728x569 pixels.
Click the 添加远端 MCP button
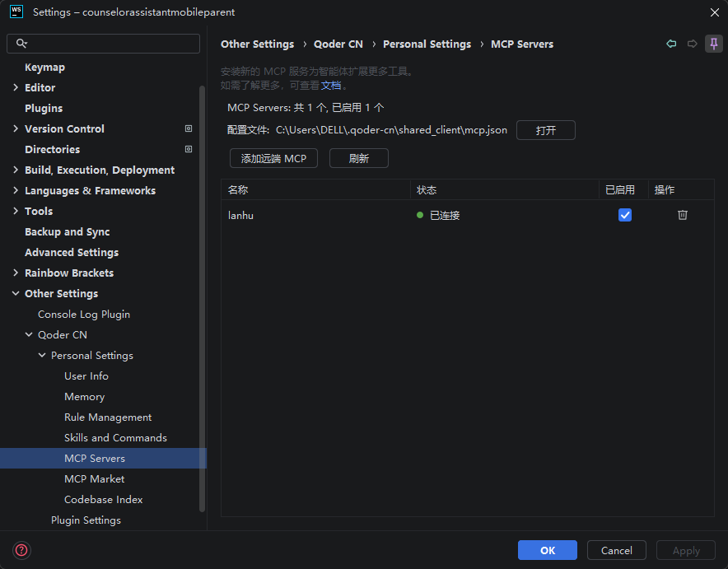(273, 158)
